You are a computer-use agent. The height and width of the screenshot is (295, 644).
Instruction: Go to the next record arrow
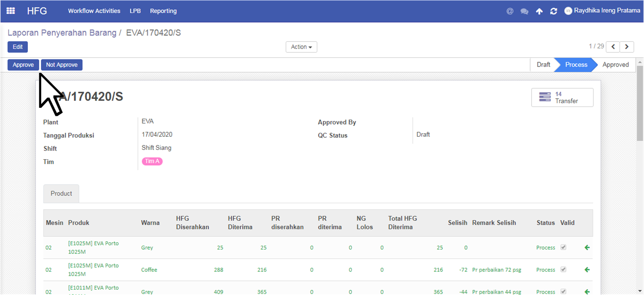(x=627, y=46)
